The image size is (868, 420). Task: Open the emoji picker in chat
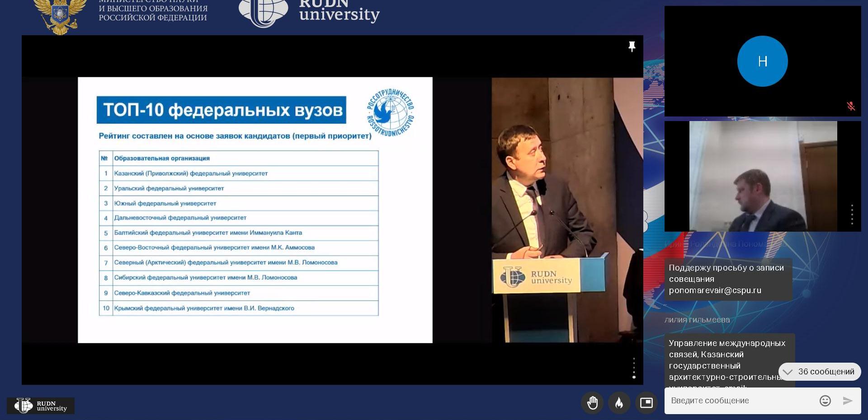click(x=825, y=401)
